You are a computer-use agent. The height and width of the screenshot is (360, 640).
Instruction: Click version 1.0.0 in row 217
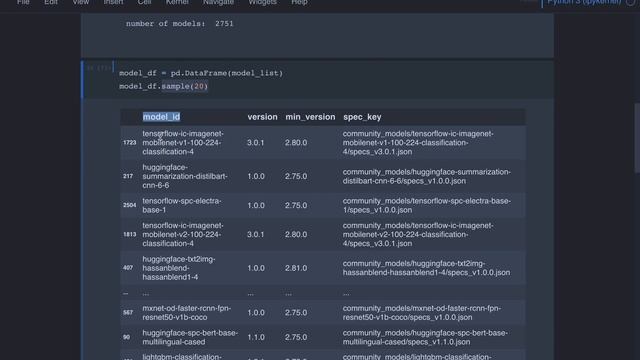tap(256, 176)
